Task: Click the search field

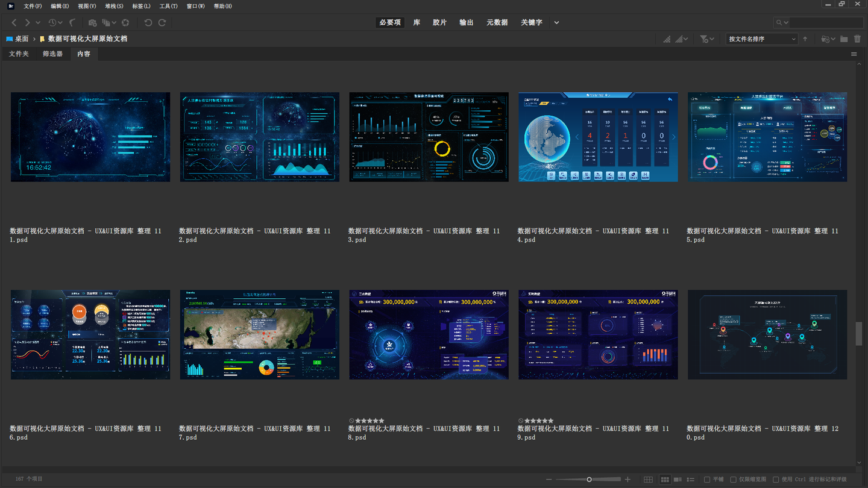Action: [826, 23]
